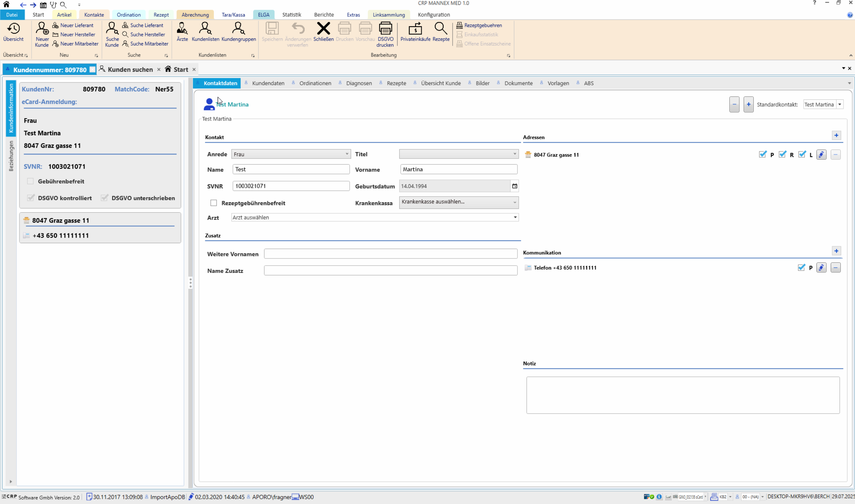Click the Name input field

(291, 169)
